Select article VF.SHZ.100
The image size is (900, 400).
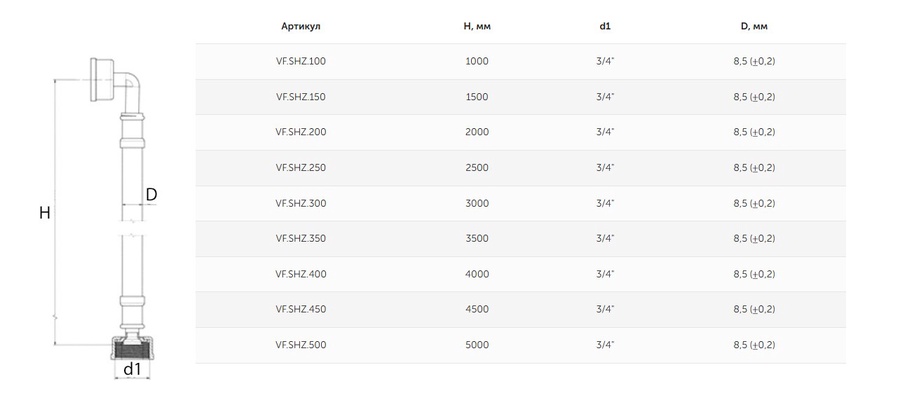click(x=301, y=61)
